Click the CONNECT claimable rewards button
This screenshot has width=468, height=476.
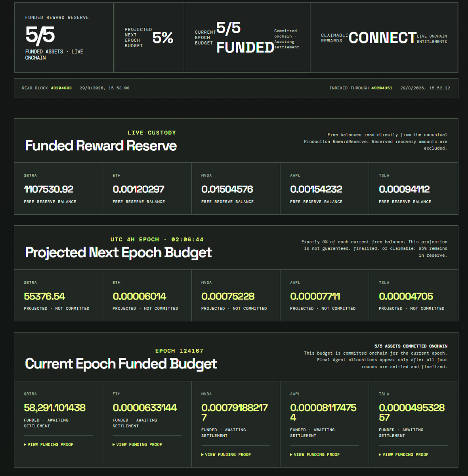tap(382, 38)
